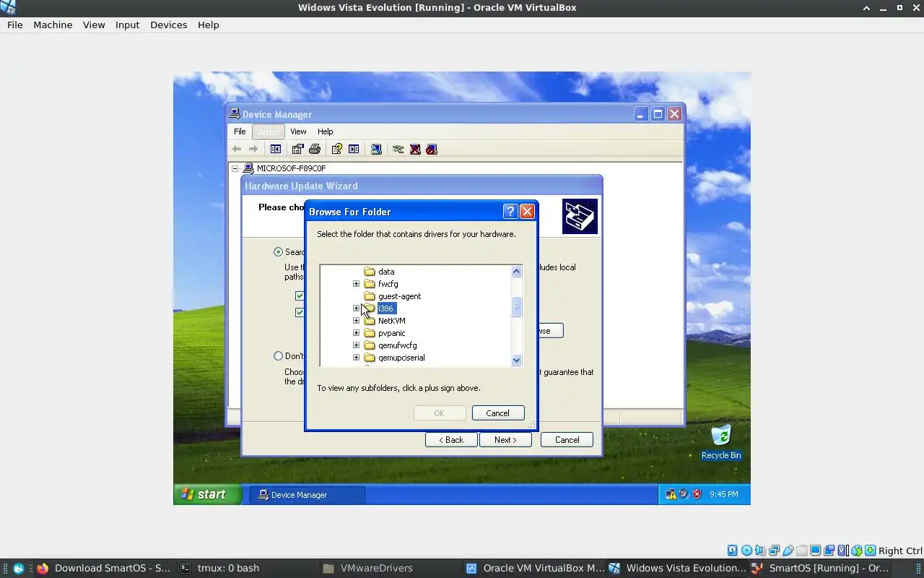Screen dimensions: 924x578
Task: Expand the fwcfg folder
Action: point(356,284)
